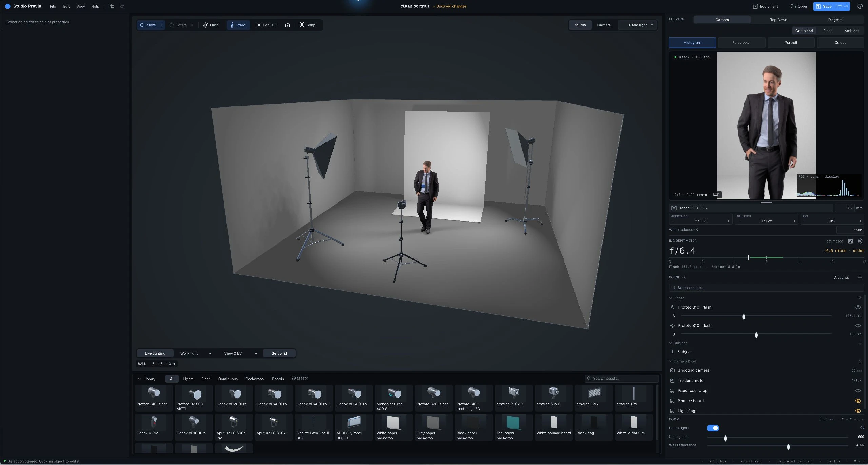Filter library by Backdrops tab
The width and height of the screenshot is (868, 465).
[x=254, y=379]
